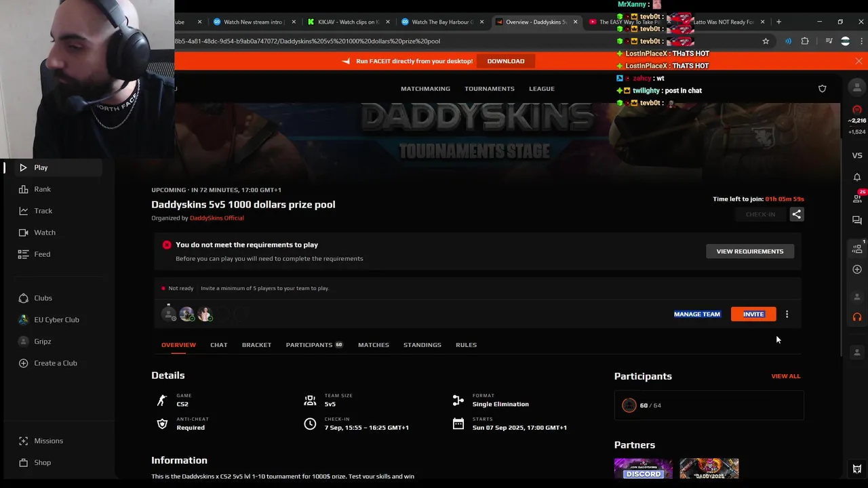Open the Daddy2025 partner thumbnail
This screenshot has height=488, width=868.
coord(709,469)
